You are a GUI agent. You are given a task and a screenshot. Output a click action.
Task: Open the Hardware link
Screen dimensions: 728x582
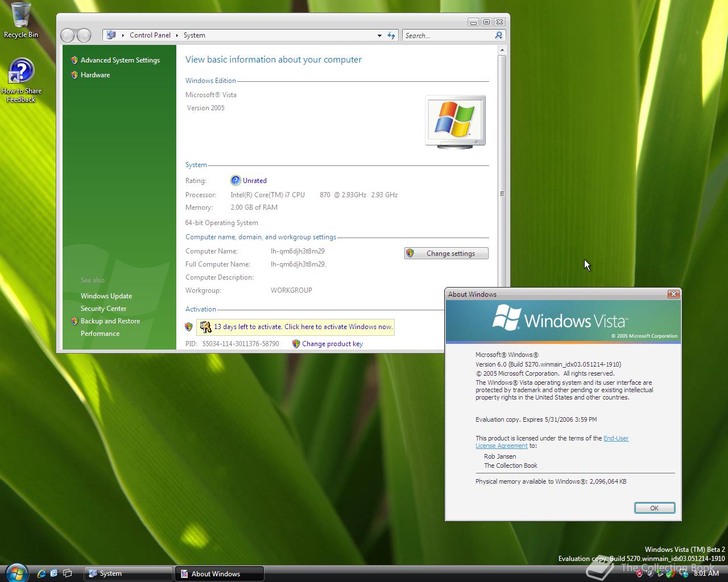pyautogui.click(x=95, y=75)
